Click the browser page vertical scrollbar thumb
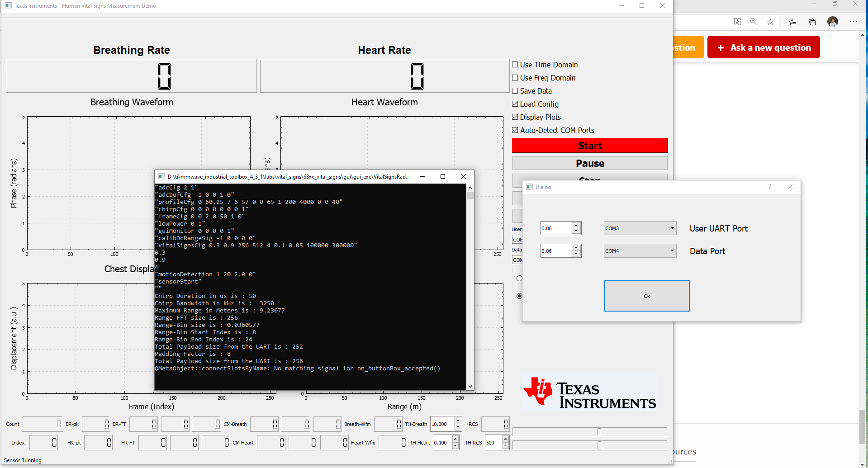Screen dimensions: 868x468 click(x=863, y=427)
